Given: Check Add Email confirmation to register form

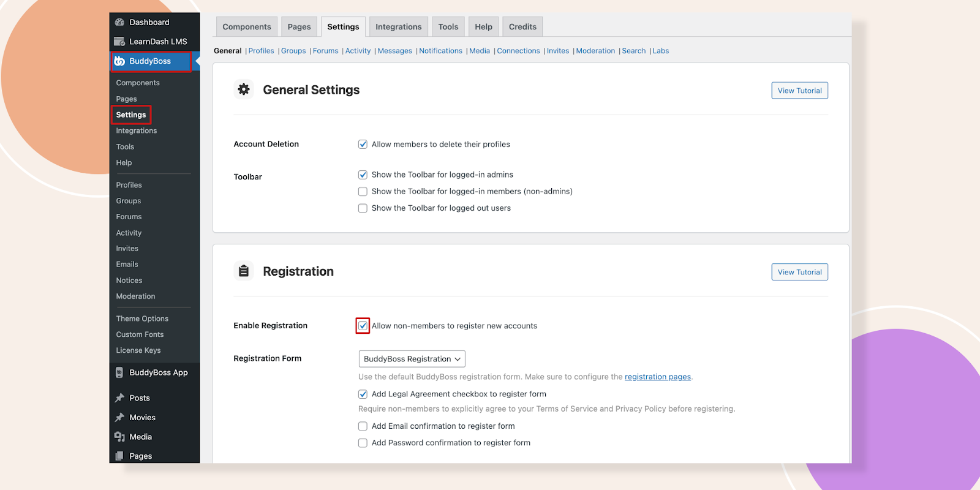Looking at the screenshot, I should pos(363,426).
